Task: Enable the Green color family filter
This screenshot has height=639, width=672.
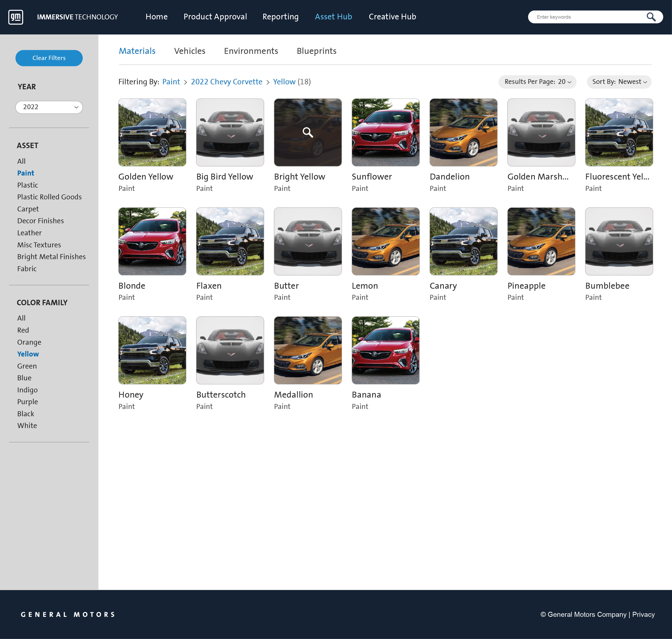Action: point(26,366)
